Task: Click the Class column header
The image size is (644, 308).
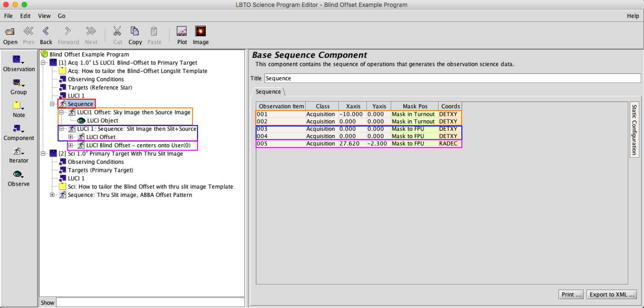Action: tap(323, 106)
